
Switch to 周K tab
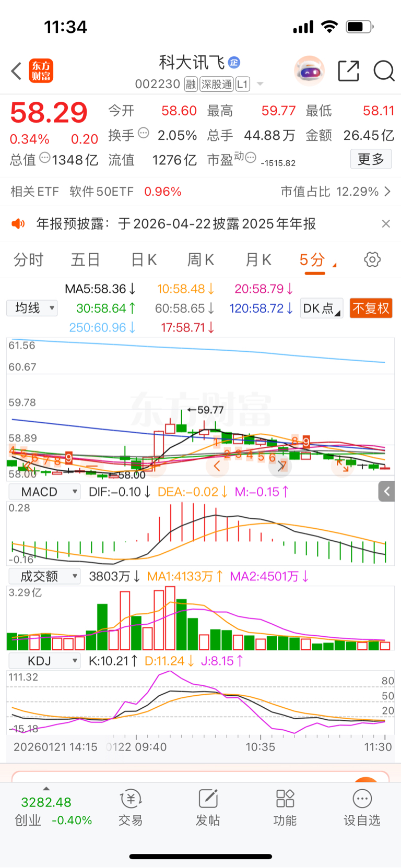(201, 259)
